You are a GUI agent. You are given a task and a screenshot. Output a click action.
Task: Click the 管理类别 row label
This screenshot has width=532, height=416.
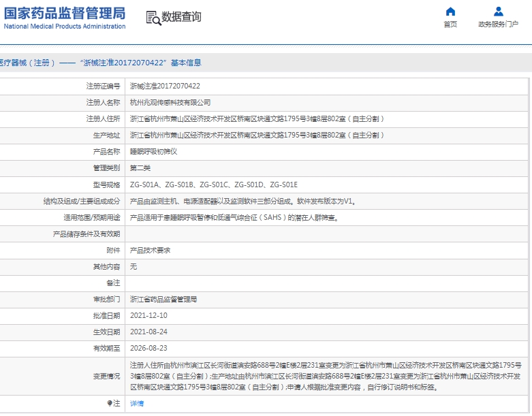(x=106, y=167)
